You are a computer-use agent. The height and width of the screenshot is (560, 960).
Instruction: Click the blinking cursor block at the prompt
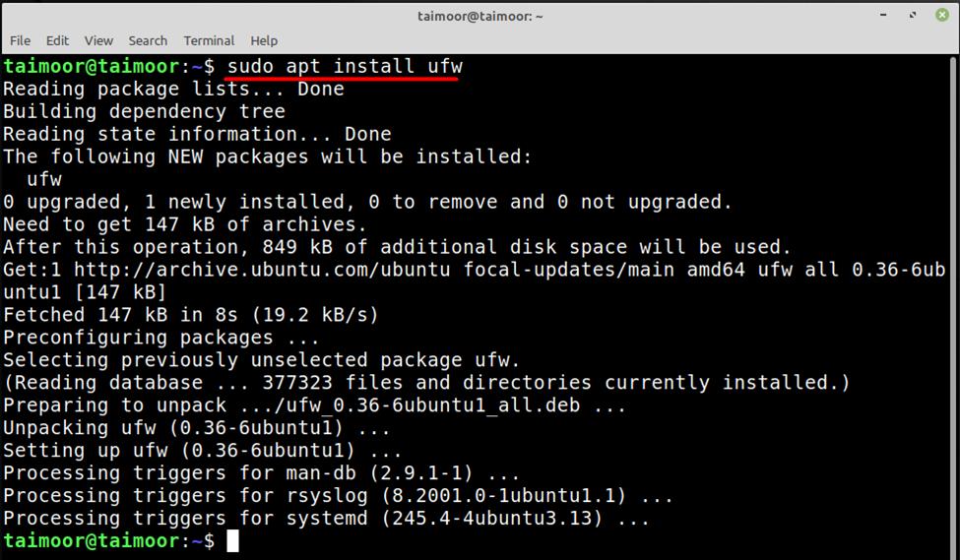coord(232,541)
